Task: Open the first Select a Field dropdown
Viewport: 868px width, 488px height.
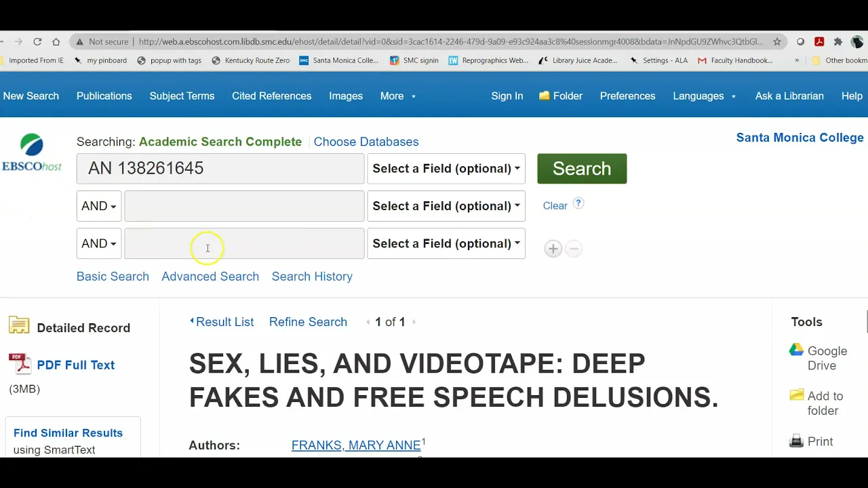Action: (446, 169)
